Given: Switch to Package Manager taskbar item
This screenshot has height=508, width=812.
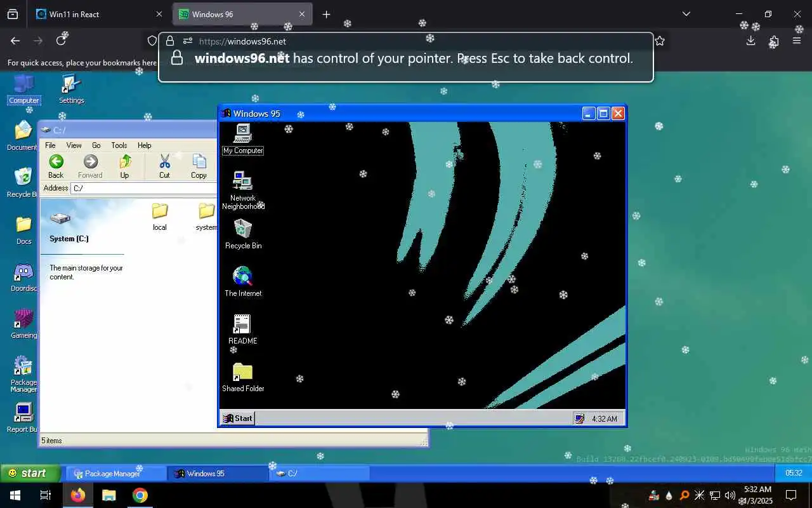Looking at the screenshot, I should 116,473.
